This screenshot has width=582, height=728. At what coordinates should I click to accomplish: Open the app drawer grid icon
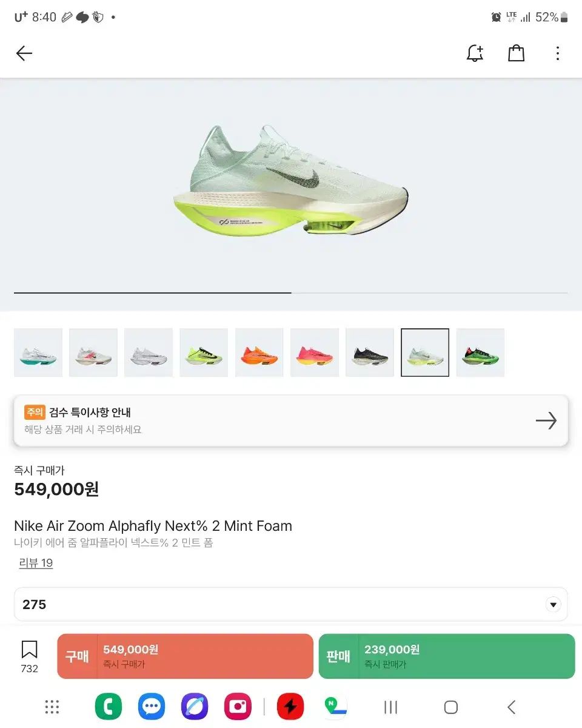coord(52,707)
